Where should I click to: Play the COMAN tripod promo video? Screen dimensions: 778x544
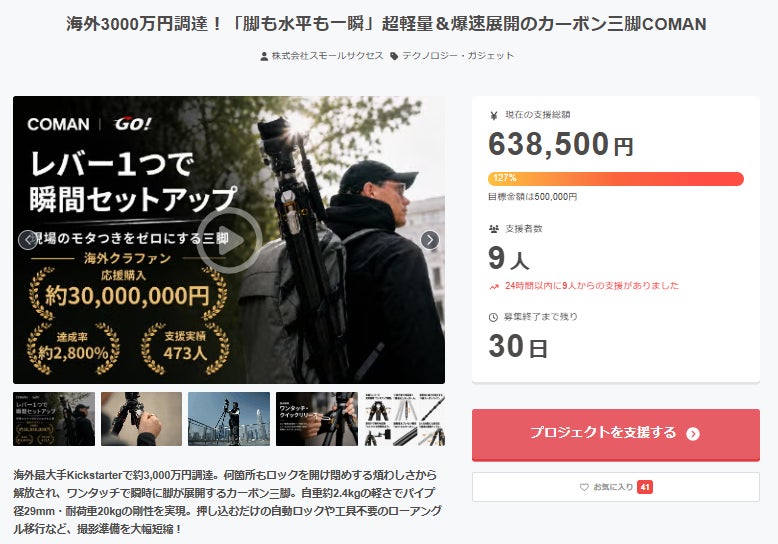coord(229,240)
